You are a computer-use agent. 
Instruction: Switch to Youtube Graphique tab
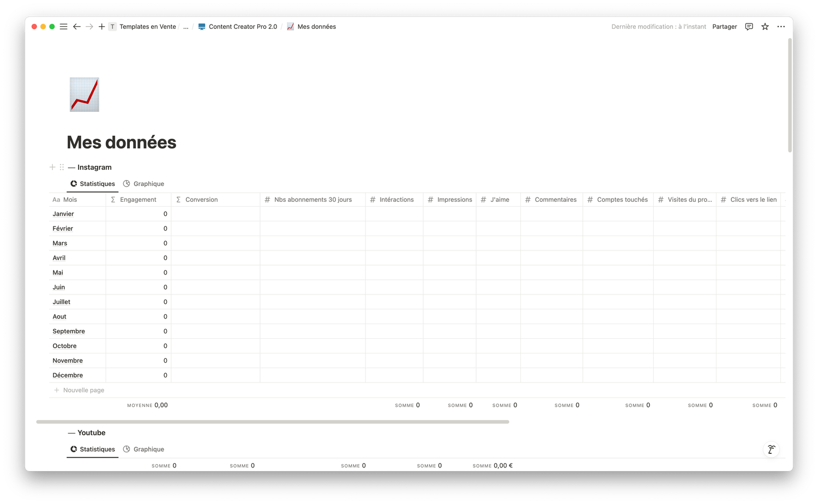[x=143, y=449]
